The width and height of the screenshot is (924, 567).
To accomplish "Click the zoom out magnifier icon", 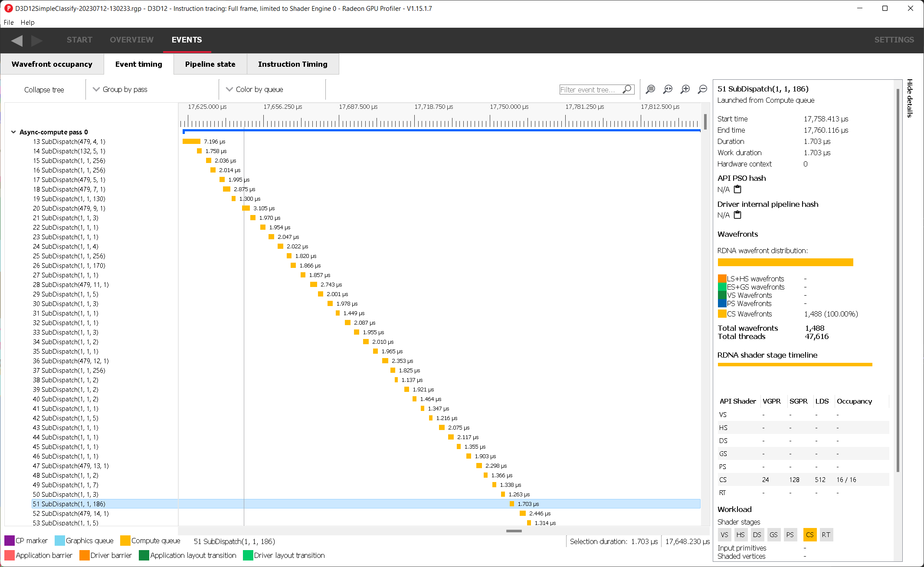I will pyautogui.click(x=701, y=89).
